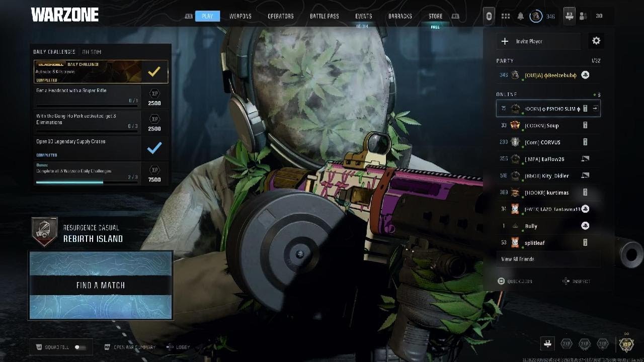Click the PlayStation icon beside Bully
This screenshot has height=362, width=644.
click(585, 226)
